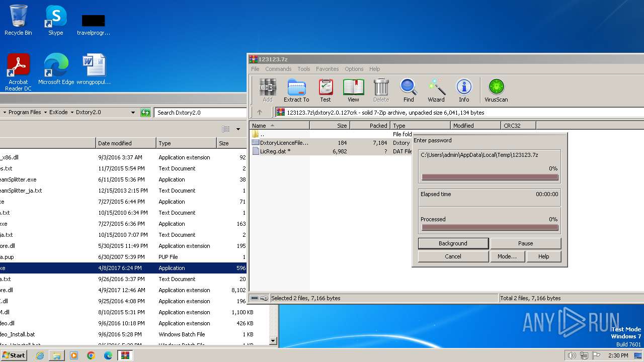This screenshot has width=644, height=362.
Task: Open the Explorer address bar history dropdown
Action: point(133,113)
